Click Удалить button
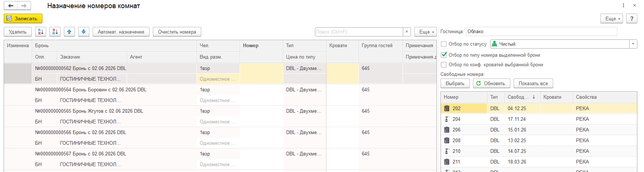644x172 pixels. click(18, 32)
